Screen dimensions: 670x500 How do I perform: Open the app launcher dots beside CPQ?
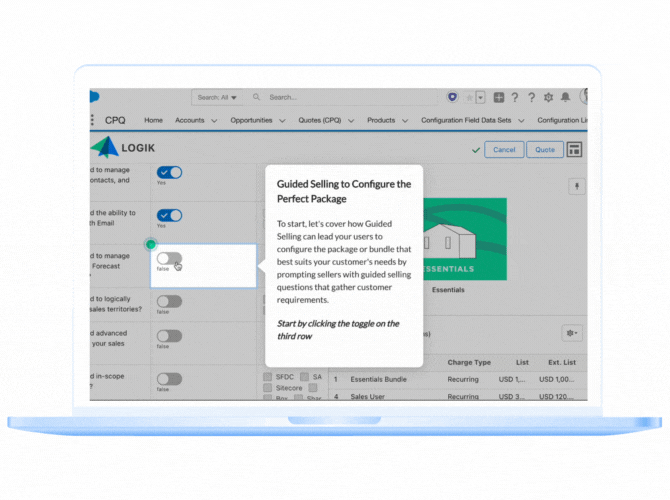(92, 120)
